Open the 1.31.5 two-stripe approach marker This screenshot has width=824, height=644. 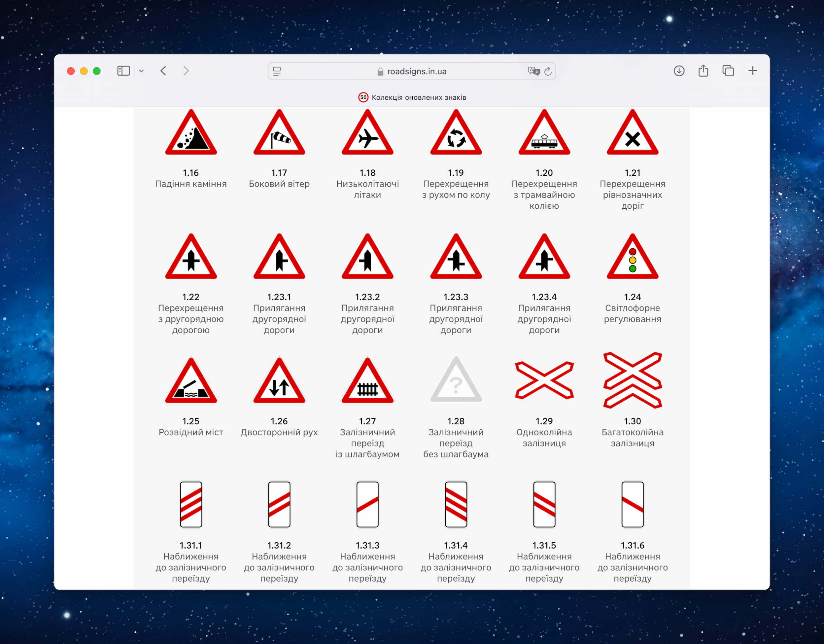[544, 504]
